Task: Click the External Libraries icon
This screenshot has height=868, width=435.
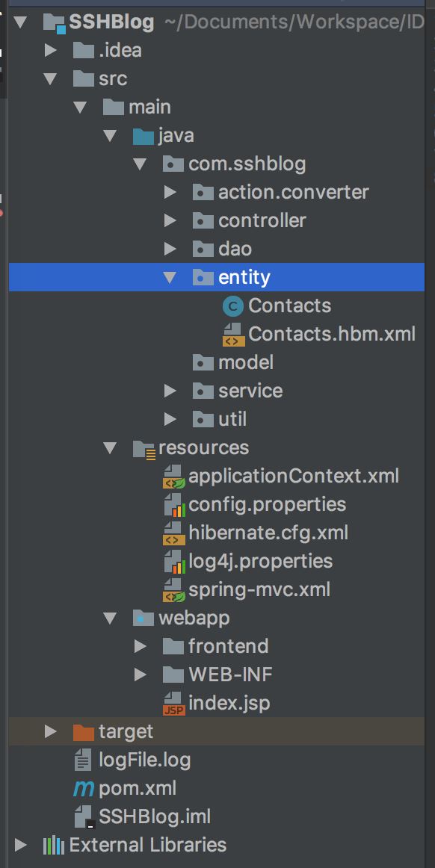Action: point(54,845)
